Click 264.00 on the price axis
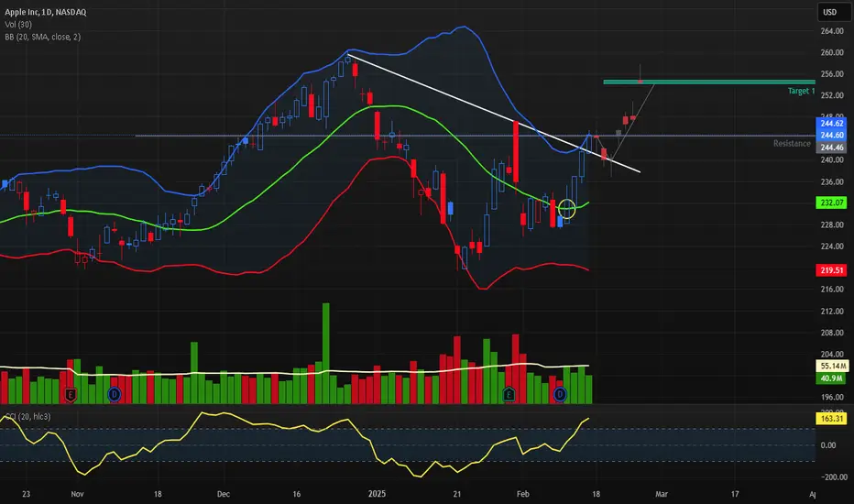This screenshot has width=854, height=504. pyautogui.click(x=832, y=31)
